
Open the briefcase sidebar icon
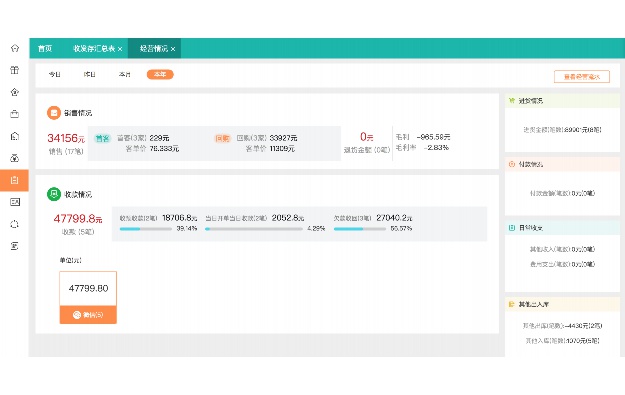tap(15, 114)
